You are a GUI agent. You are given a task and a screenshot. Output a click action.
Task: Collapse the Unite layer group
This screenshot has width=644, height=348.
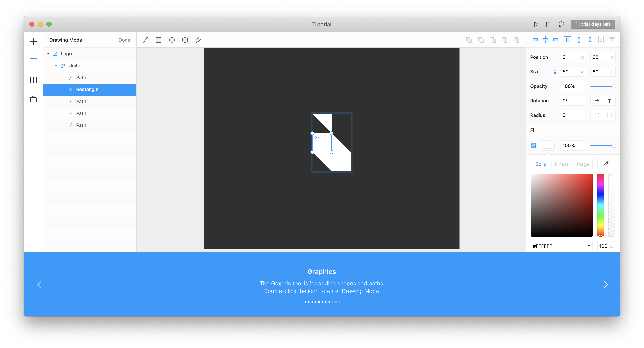coord(56,66)
